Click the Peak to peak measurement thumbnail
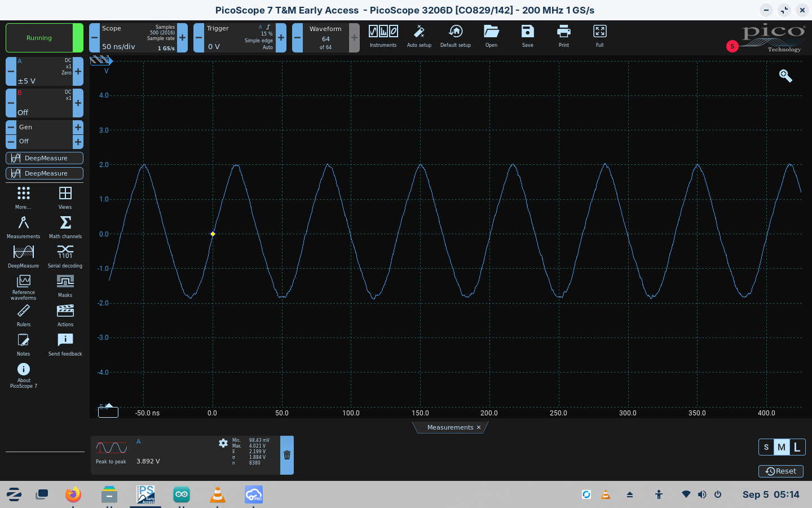Image resolution: width=812 pixels, height=508 pixels. click(x=112, y=448)
